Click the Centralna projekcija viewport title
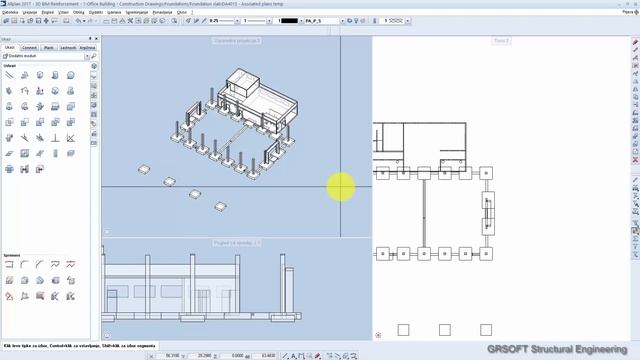The image size is (640, 360). click(x=237, y=41)
